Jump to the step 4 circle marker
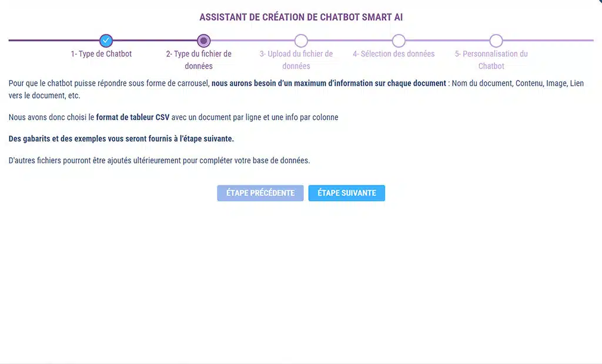 [399, 41]
